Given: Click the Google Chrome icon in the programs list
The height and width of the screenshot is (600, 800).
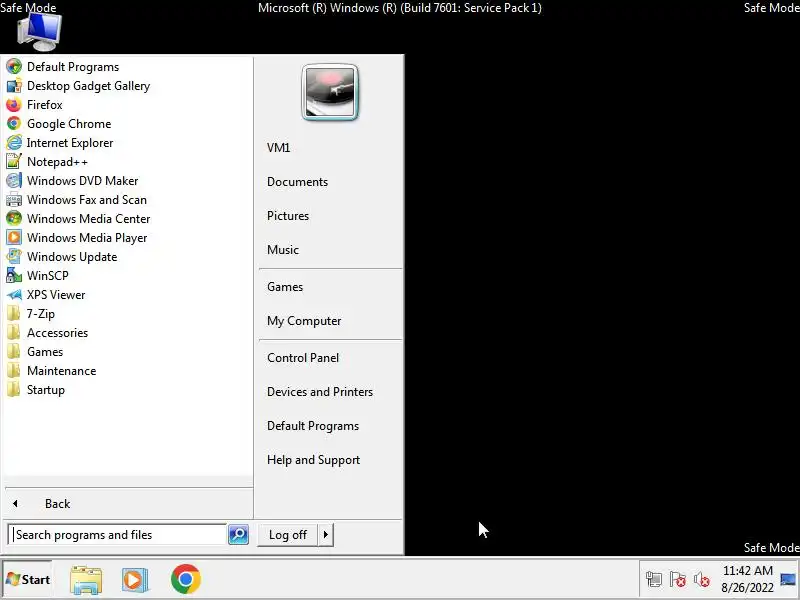Looking at the screenshot, I should (14, 123).
